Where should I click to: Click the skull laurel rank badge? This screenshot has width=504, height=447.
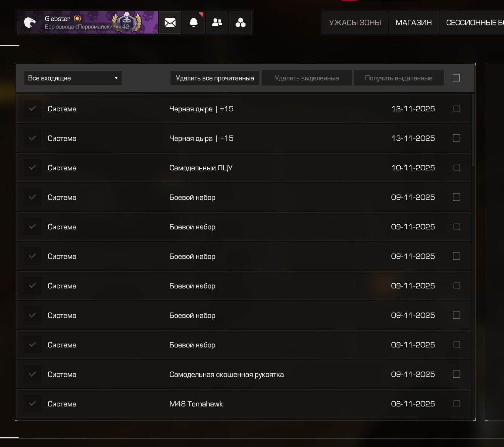click(x=127, y=22)
